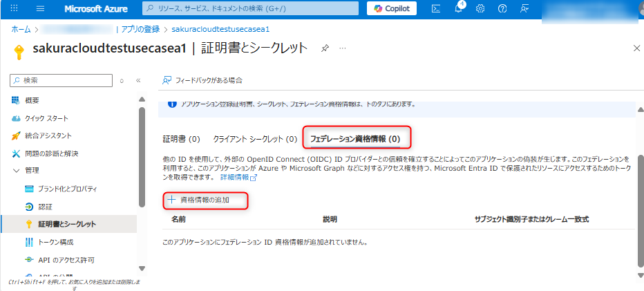Click the 認証 circular arrow icon

pyautogui.click(x=29, y=207)
